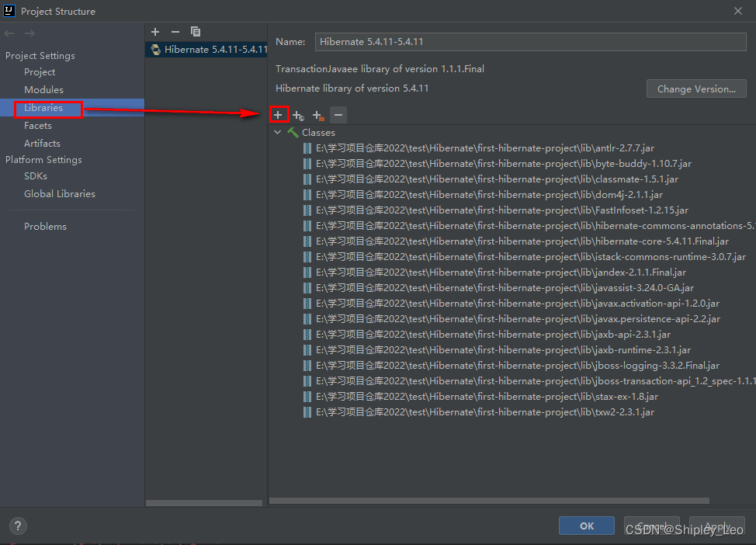Viewport: 756px width, 545px height.
Task: Click the library Name input field
Action: tap(530, 42)
